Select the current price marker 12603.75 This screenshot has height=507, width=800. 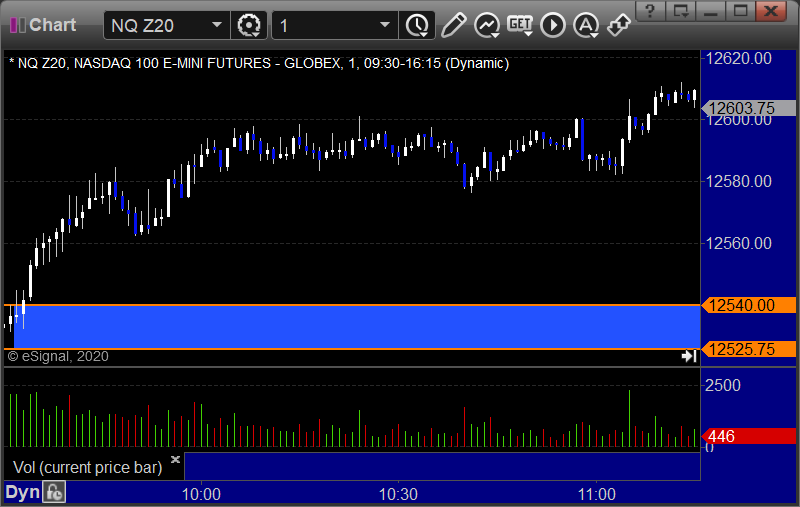tap(748, 108)
